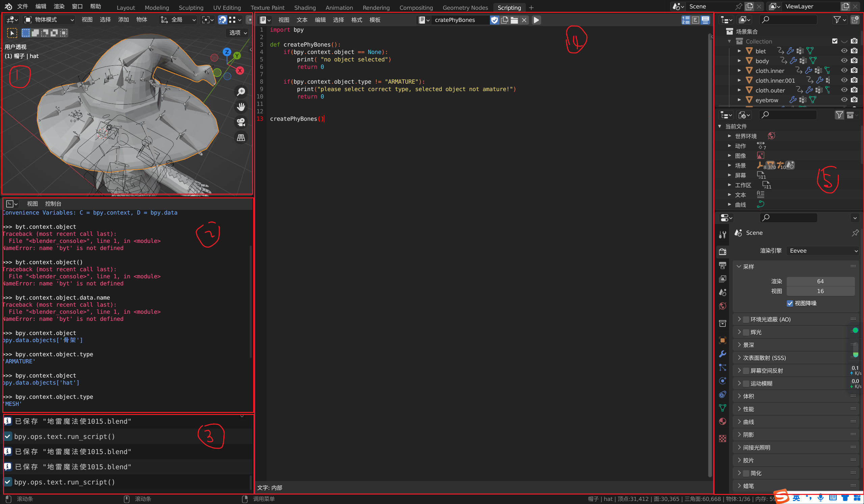This screenshot has width=864, height=504.
Task: Open the World properties tab
Action: [723, 306]
